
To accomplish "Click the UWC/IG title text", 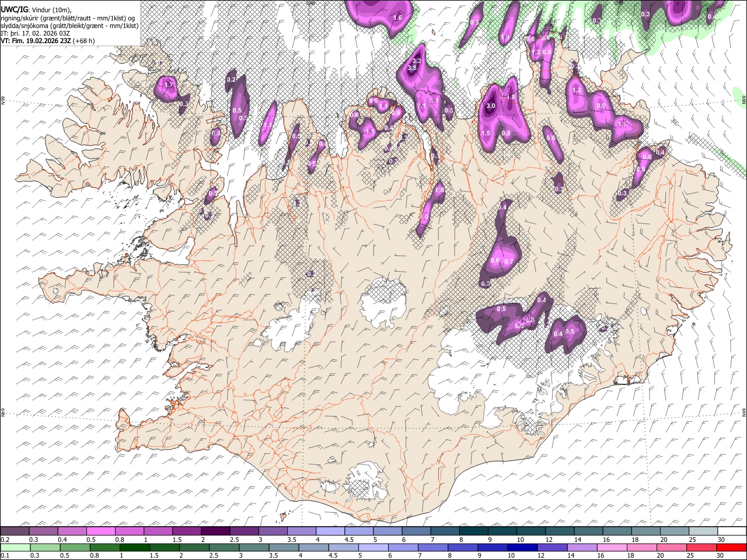I will pyautogui.click(x=14, y=9).
